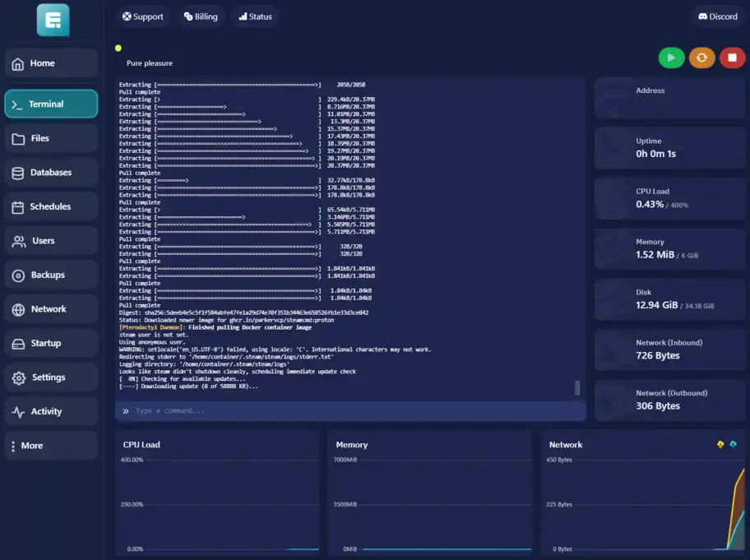This screenshot has height=560, width=750.
Task: Start the server with the green play button
Action: pos(671,58)
